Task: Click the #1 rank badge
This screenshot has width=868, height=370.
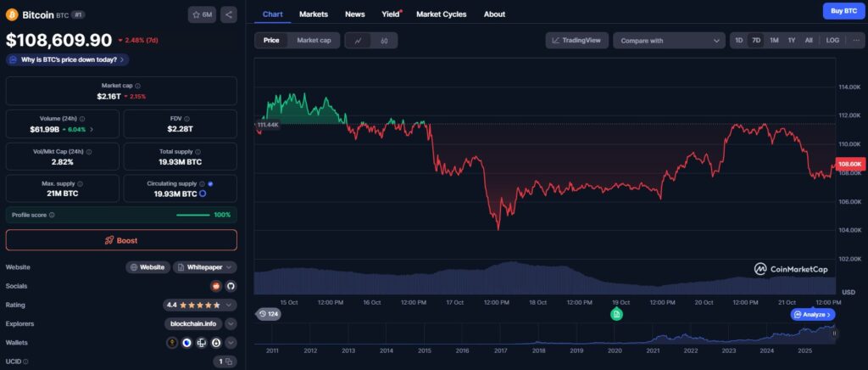Action: (x=78, y=15)
